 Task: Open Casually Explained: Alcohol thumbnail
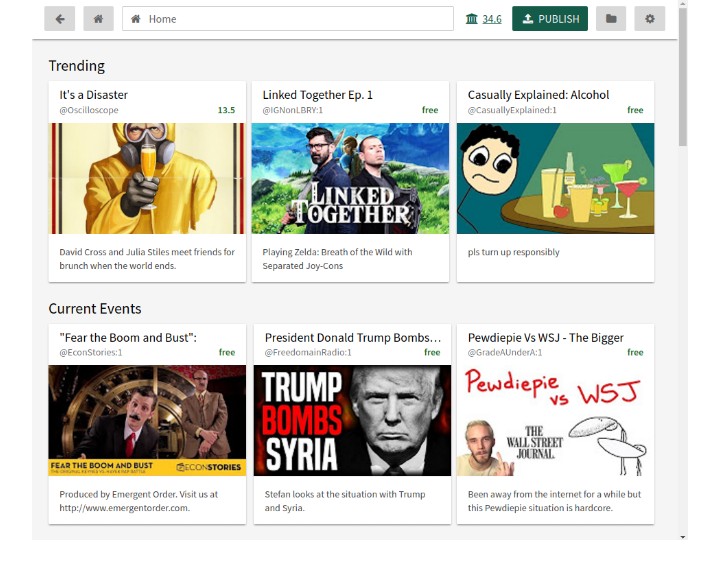pyautogui.click(x=556, y=178)
